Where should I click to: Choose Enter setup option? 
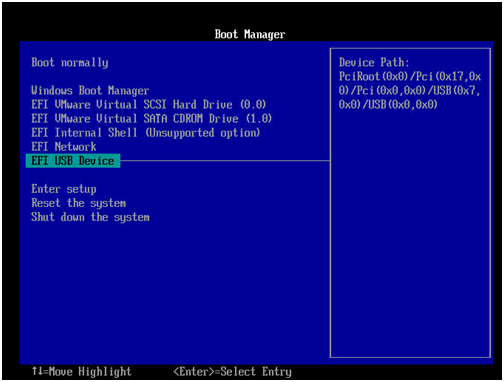click(64, 189)
